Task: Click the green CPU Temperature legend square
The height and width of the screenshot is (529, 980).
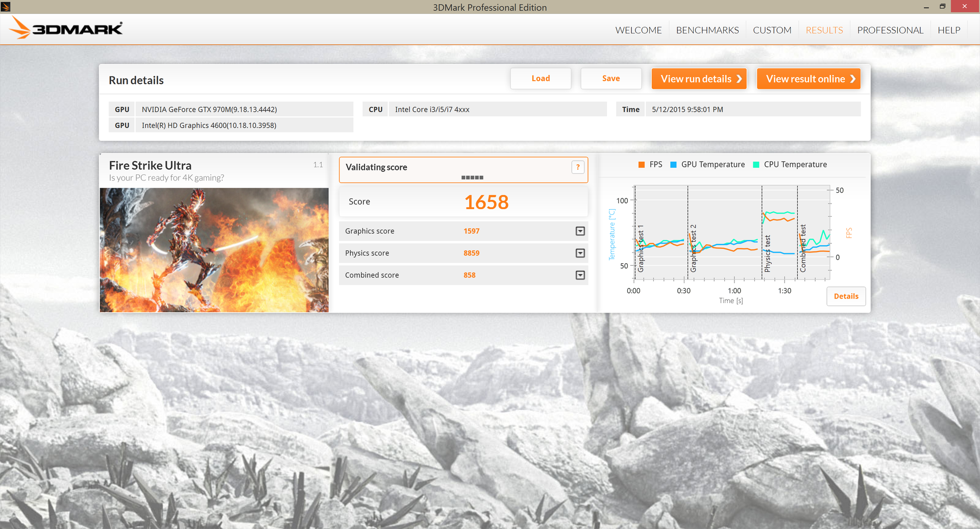Action: pos(756,165)
